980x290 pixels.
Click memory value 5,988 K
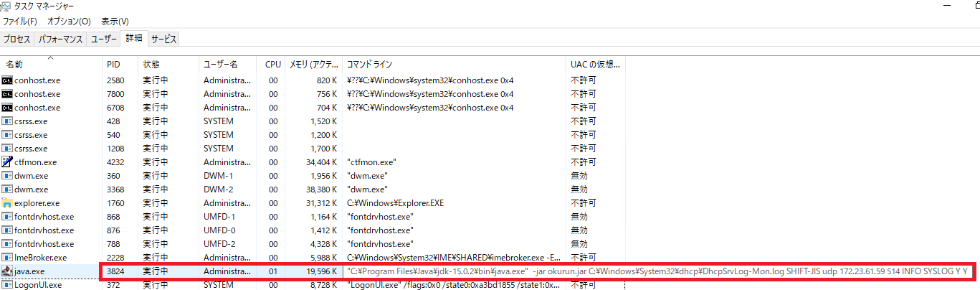[x=323, y=258]
